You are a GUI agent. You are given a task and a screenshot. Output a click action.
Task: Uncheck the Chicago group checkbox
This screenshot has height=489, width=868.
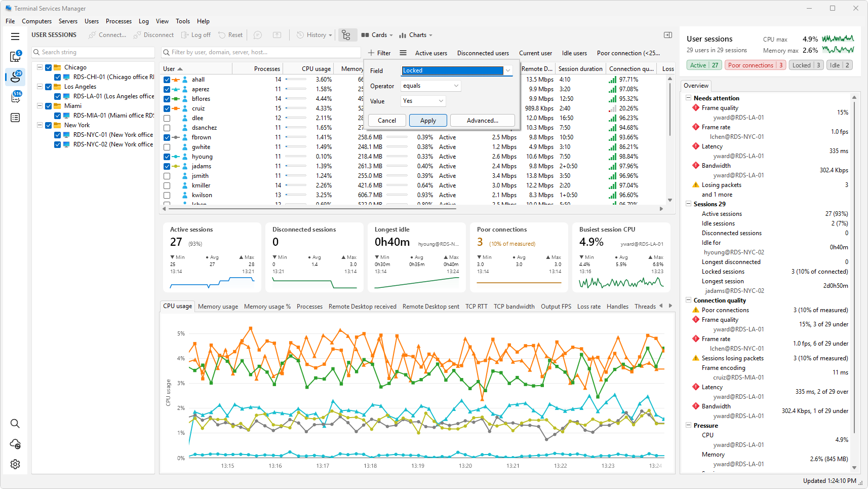pyautogui.click(x=49, y=67)
